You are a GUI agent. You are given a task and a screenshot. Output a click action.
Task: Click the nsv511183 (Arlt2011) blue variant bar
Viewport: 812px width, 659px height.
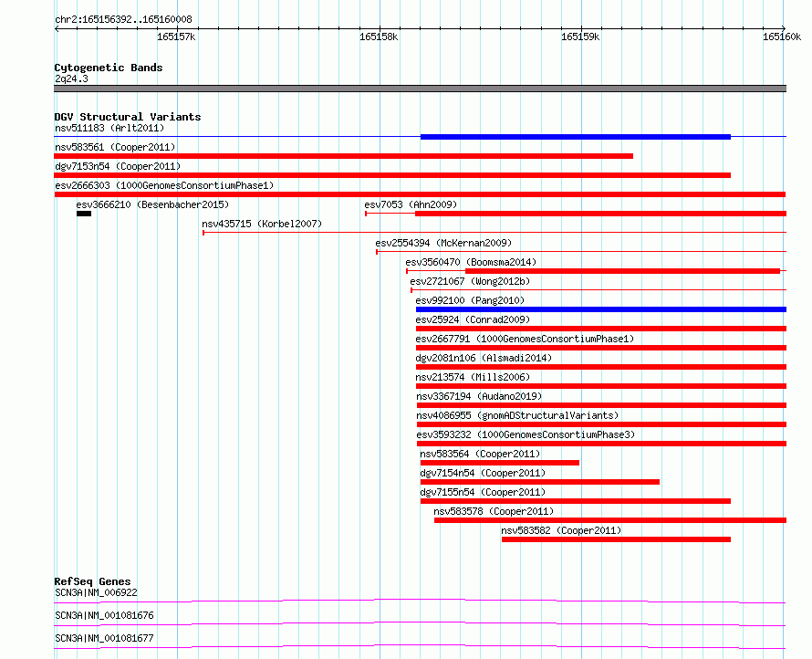click(x=576, y=137)
